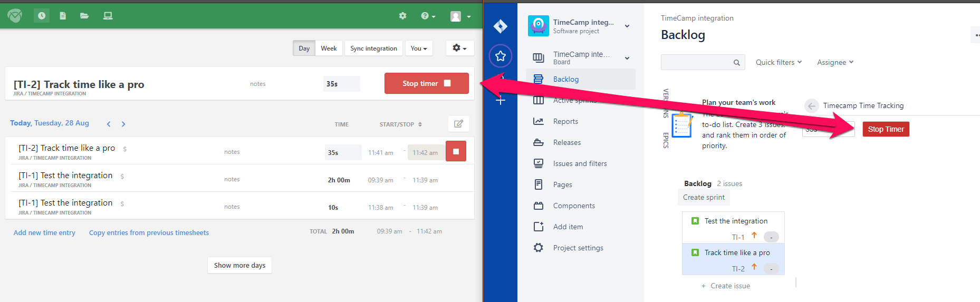Click Jira create plus icon
This screenshot has width=980, height=302.
(501, 100)
